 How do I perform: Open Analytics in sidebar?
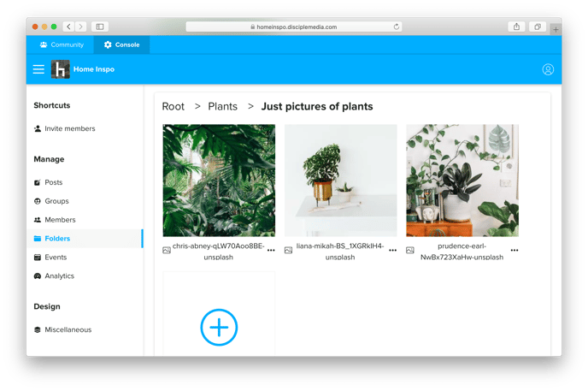click(54, 276)
